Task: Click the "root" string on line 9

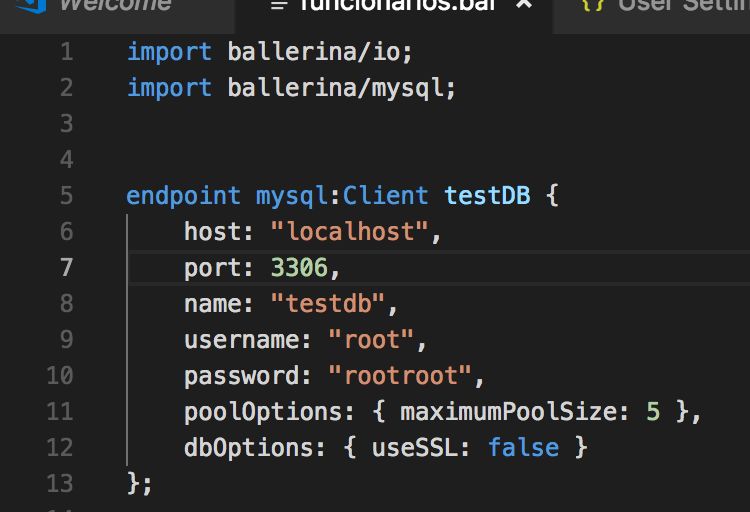Action: tap(371, 340)
